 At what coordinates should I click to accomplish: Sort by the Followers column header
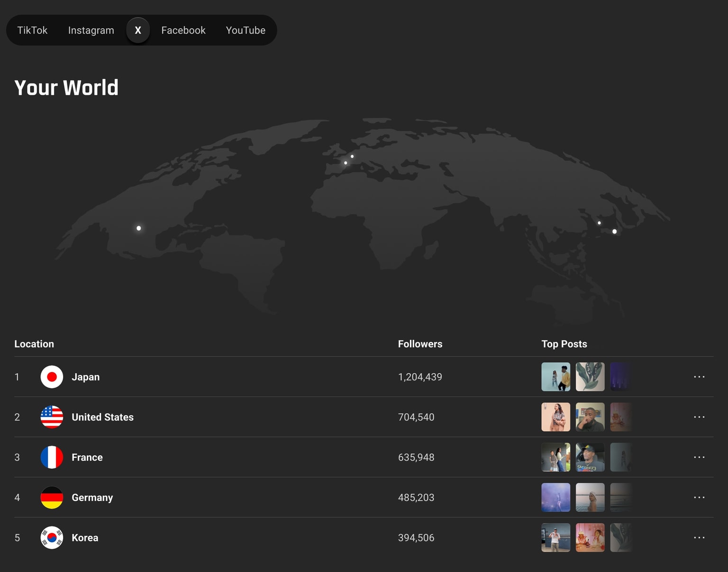[420, 344]
